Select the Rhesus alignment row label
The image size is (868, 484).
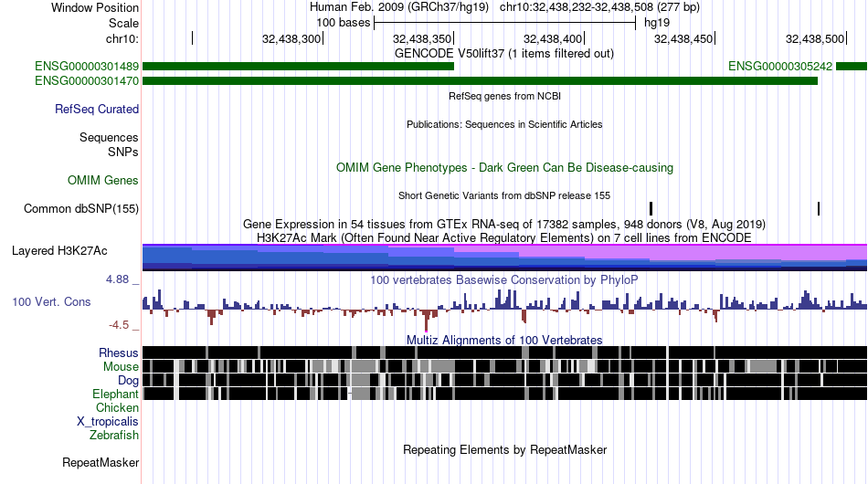(x=119, y=352)
